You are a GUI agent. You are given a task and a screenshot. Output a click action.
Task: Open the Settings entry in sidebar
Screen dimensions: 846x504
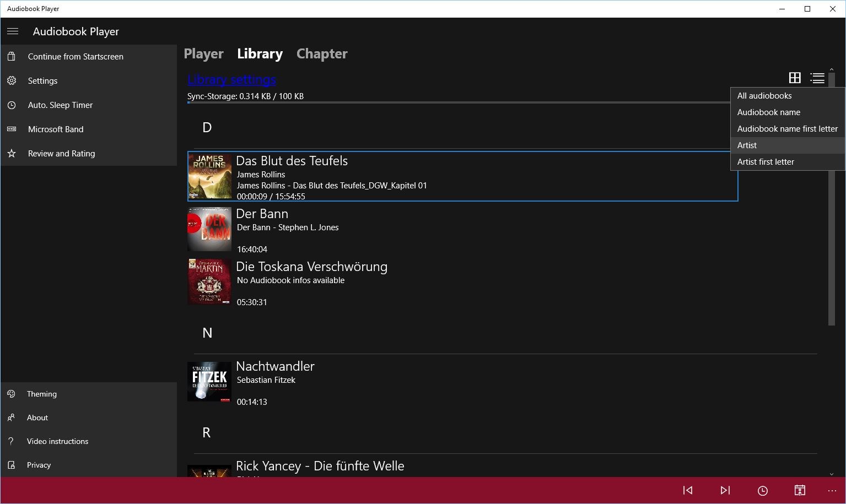pos(42,80)
